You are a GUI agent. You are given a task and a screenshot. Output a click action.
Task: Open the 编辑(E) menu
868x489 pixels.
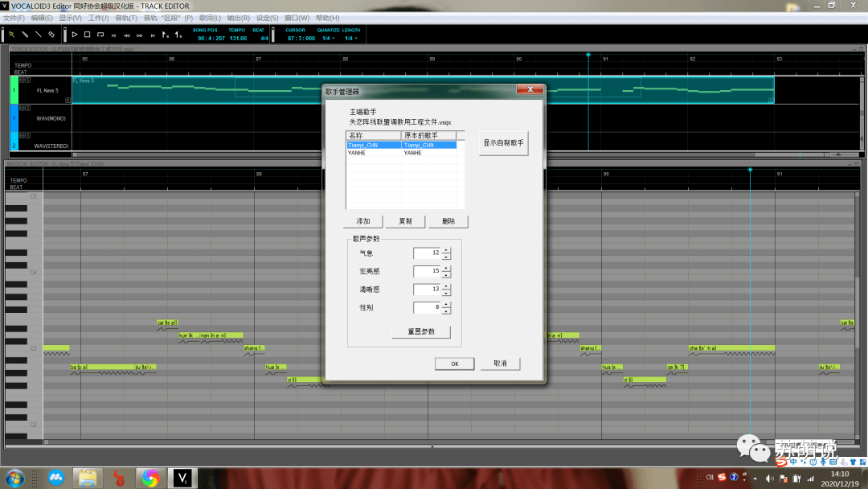pyautogui.click(x=42, y=18)
